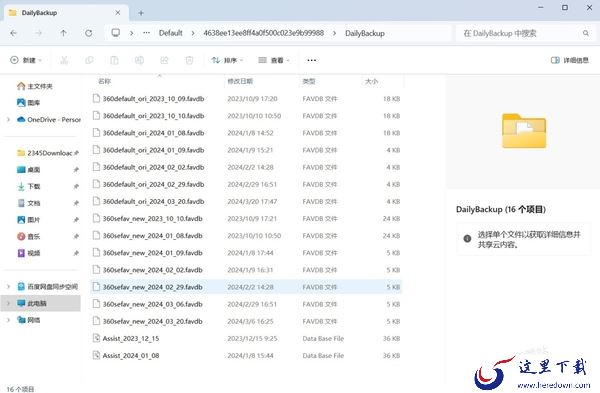
Task: Close the DailyBackup tab
Action: pyautogui.click(x=117, y=13)
